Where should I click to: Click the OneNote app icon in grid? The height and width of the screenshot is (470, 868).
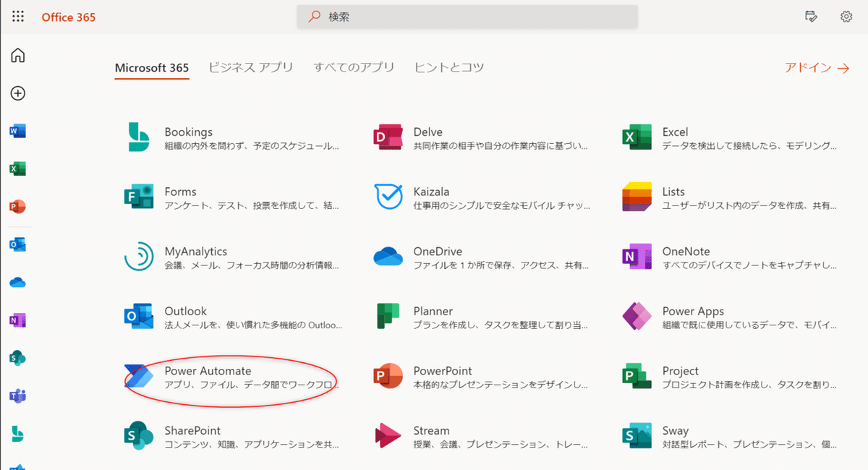(637, 257)
